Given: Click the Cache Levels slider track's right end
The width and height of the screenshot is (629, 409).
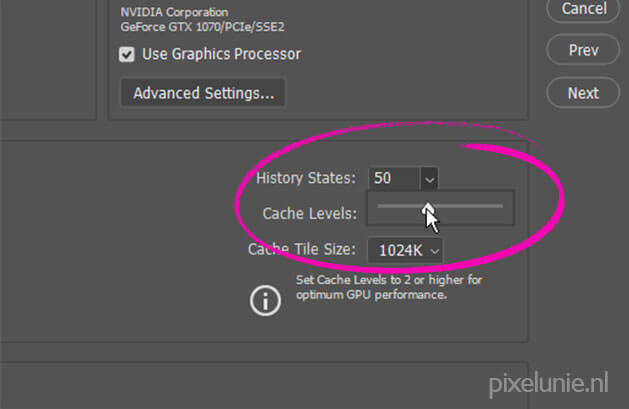Looking at the screenshot, I should tap(501, 206).
